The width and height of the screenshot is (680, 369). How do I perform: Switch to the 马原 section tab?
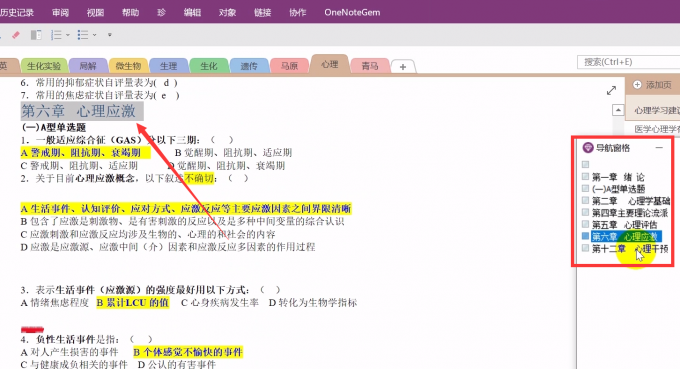289,66
